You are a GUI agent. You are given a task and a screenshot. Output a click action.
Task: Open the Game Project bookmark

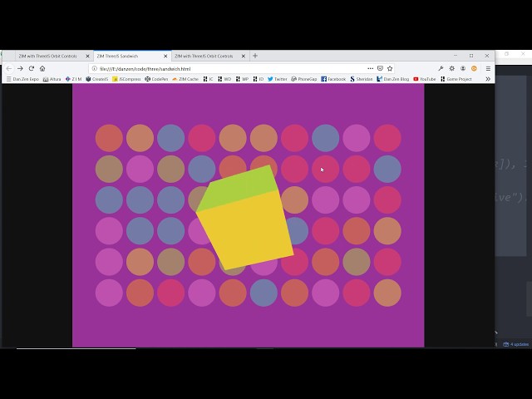tap(456, 79)
